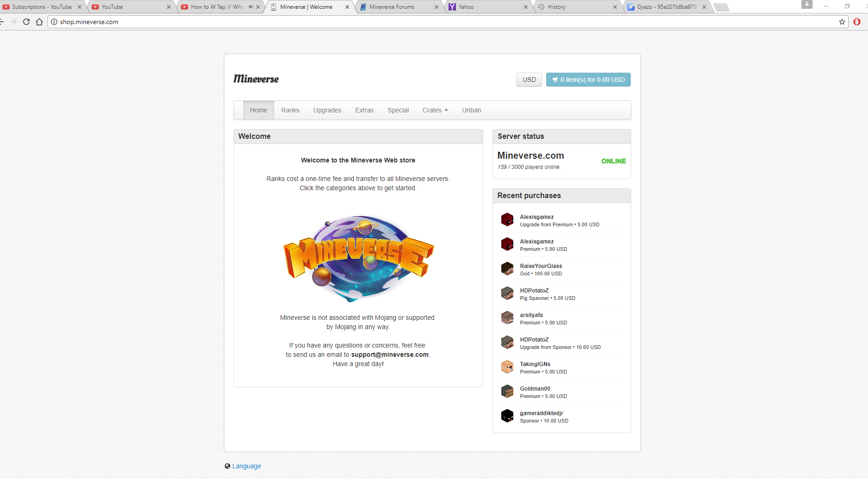This screenshot has width=868, height=479.
Task: Click RaiseYourGlass purchase name
Action: point(541,266)
